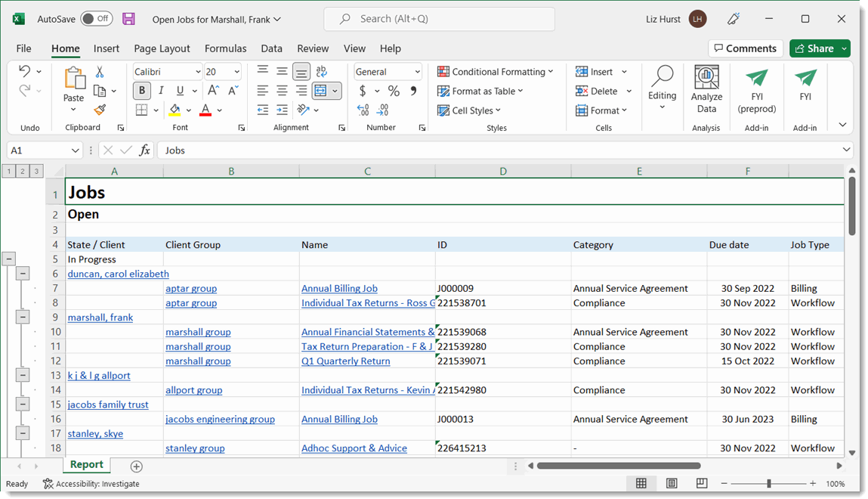The image size is (868, 499).
Task: Collapse the marshall, frank group
Action: click(23, 317)
